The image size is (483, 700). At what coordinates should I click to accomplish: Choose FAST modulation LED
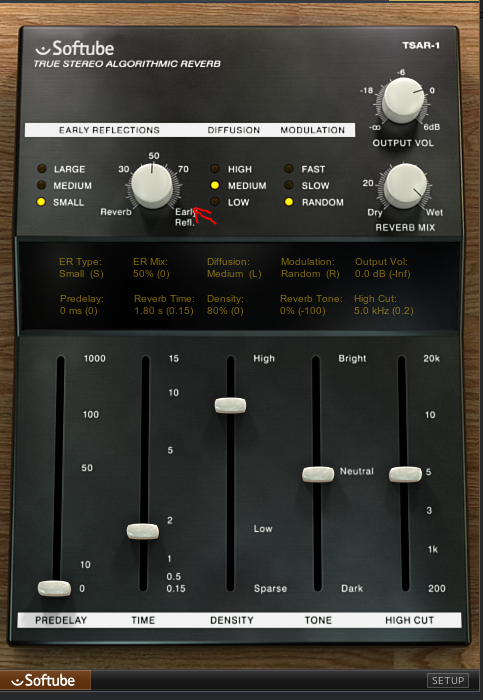tap(289, 169)
